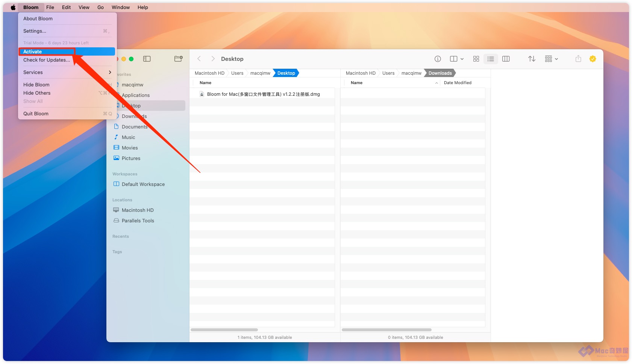Click the dmg file icon
This screenshot has width=632, height=364.
(x=202, y=94)
